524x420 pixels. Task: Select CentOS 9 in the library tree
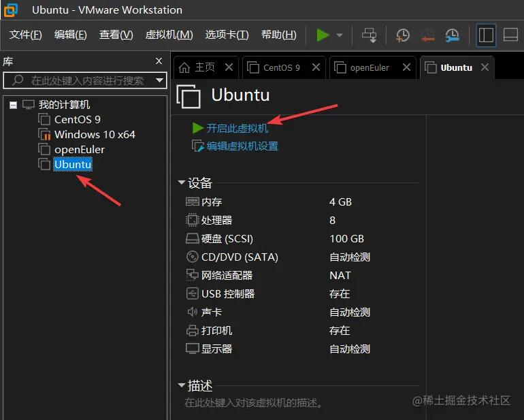77,119
